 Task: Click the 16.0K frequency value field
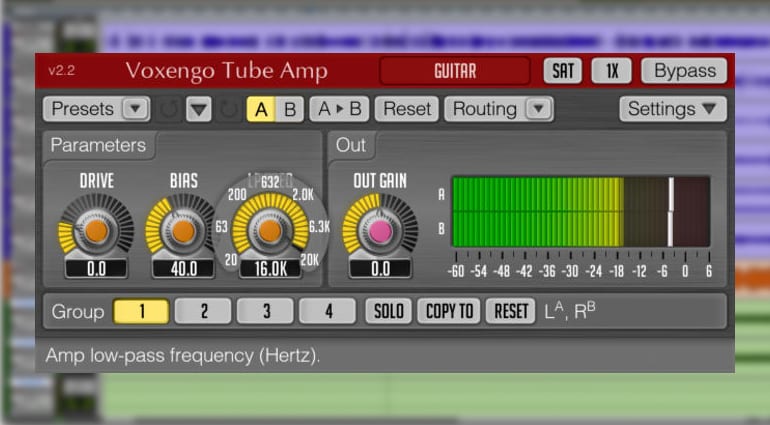coord(270,269)
